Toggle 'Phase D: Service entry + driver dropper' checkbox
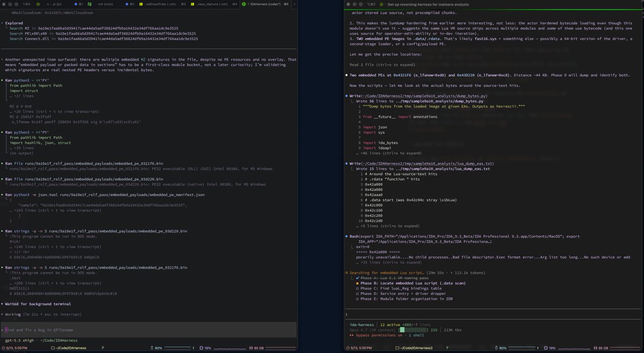The width and height of the screenshot is (644, 353). [357, 293]
